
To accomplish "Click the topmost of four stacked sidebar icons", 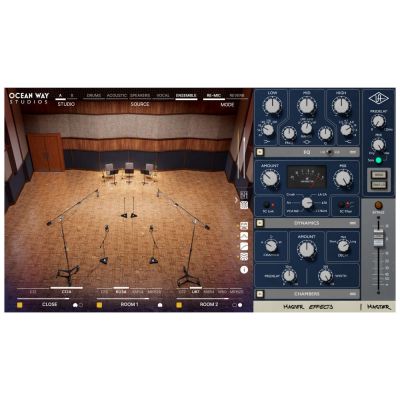I will tap(244, 226).
